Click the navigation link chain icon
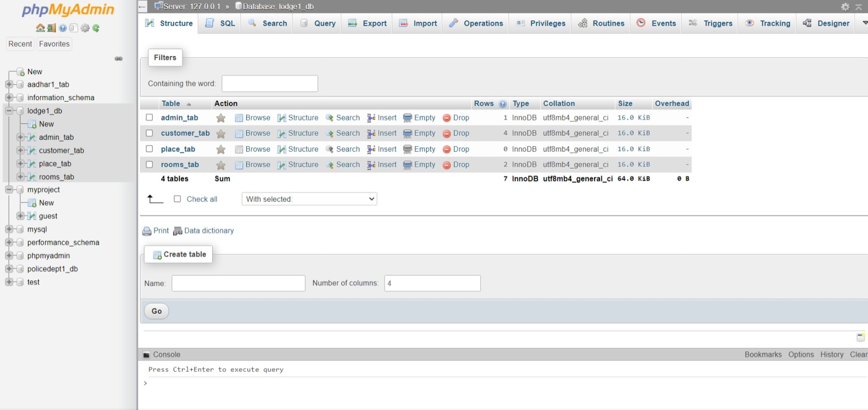Screen dimensions: 868x410 (119, 58)
